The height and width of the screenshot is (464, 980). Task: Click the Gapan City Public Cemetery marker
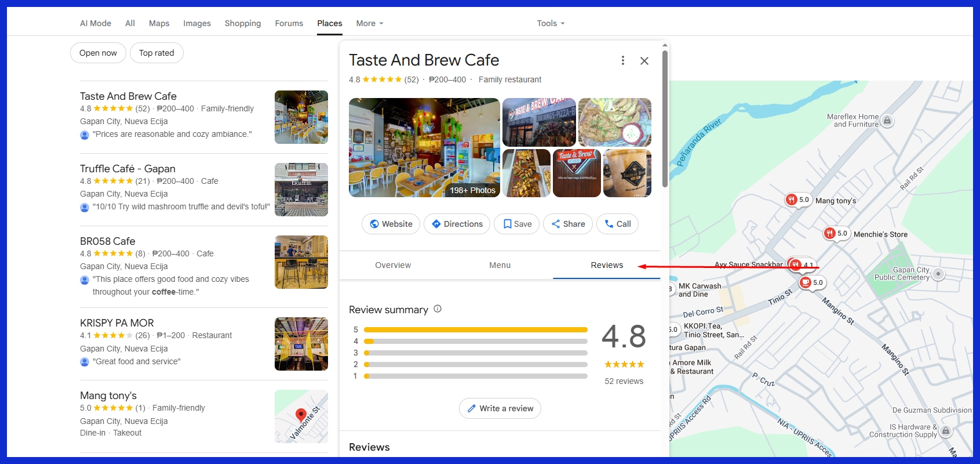tap(938, 274)
